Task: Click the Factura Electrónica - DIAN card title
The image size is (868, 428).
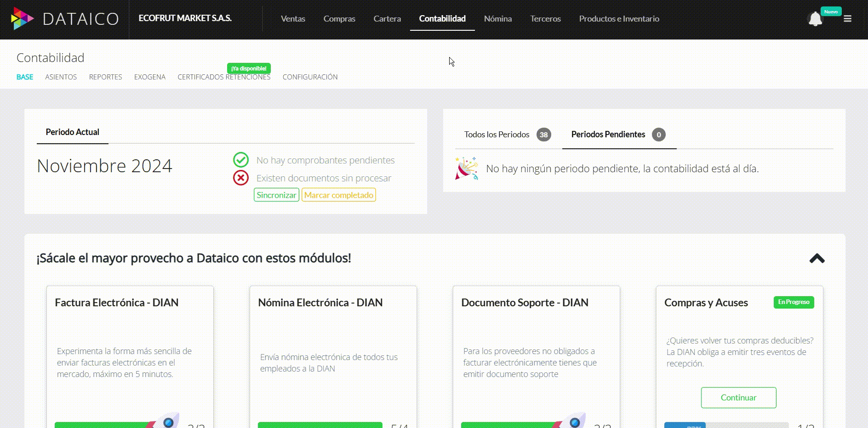Action: click(x=117, y=303)
